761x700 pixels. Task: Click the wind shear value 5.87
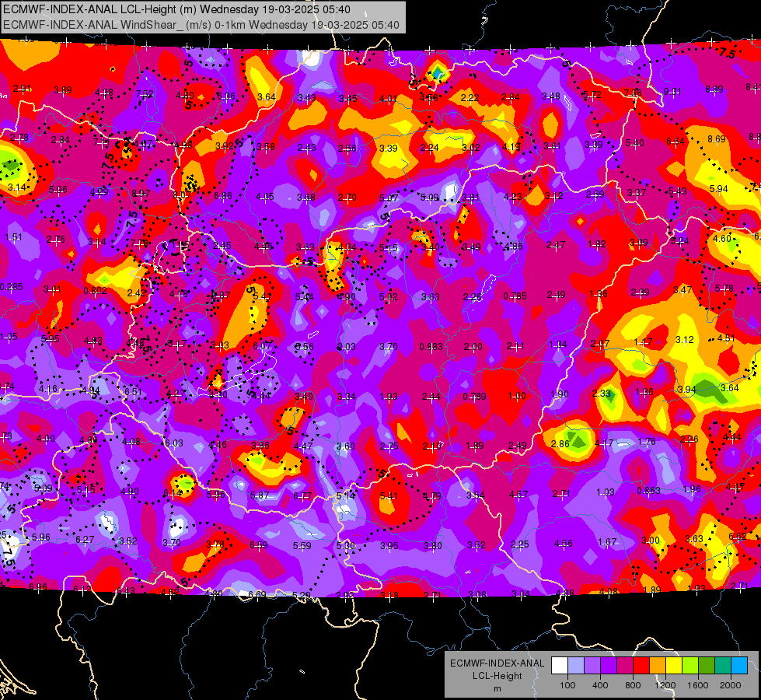pos(260,495)
